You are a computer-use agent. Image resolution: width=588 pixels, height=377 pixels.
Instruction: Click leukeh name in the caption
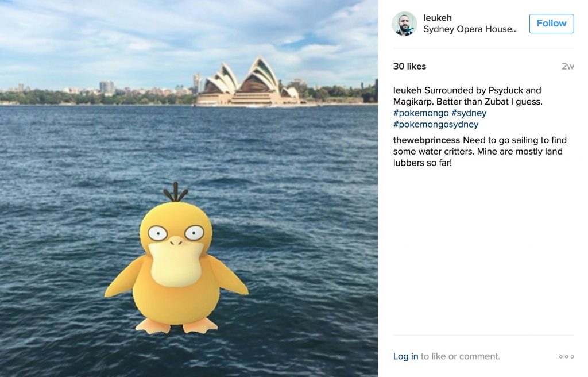tap(407, 90)
